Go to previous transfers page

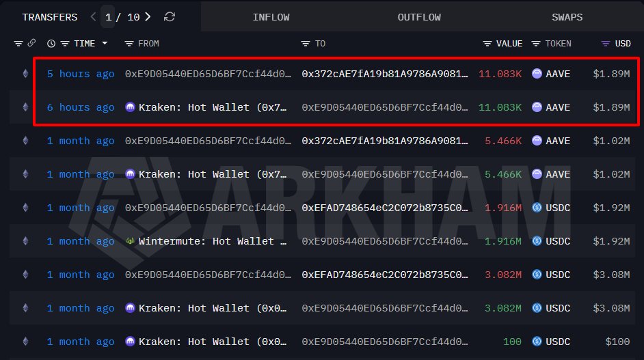coord(93,17)
